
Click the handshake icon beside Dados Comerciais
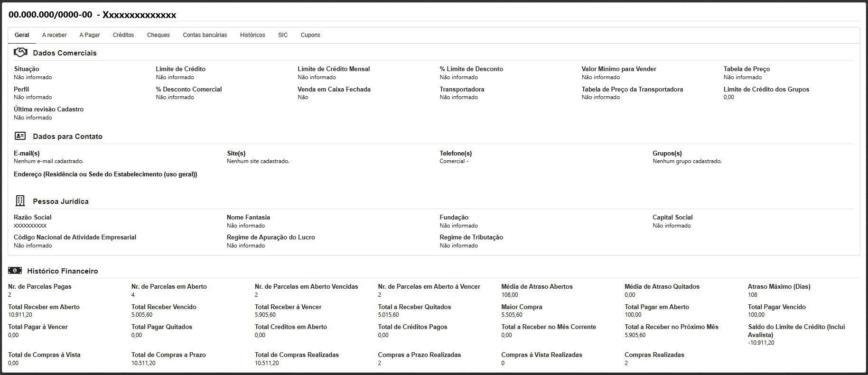20,53
